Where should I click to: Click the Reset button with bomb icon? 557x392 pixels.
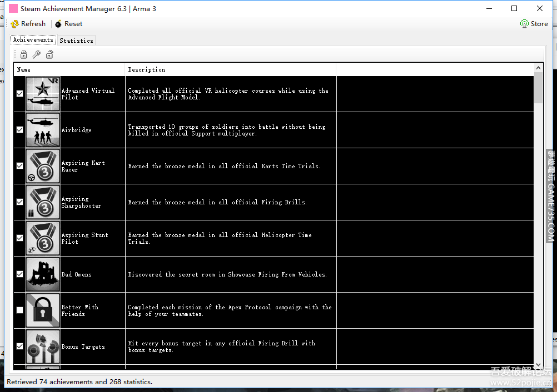(x=68, y=24)
